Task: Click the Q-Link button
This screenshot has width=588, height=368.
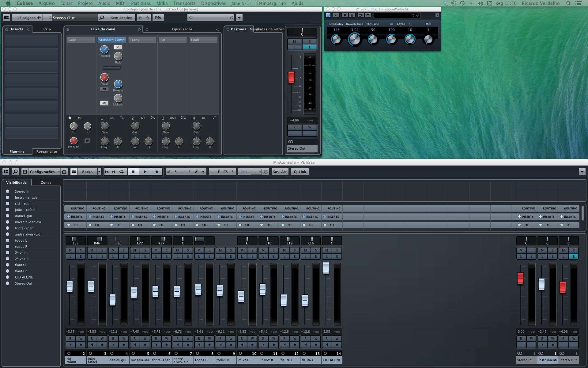Action: (300, 172)
